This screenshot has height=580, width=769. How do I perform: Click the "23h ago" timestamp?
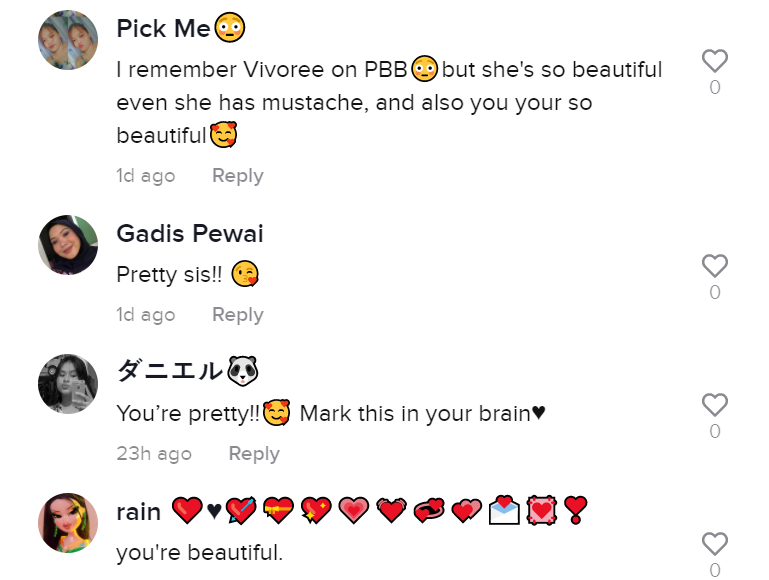[154, 454]
